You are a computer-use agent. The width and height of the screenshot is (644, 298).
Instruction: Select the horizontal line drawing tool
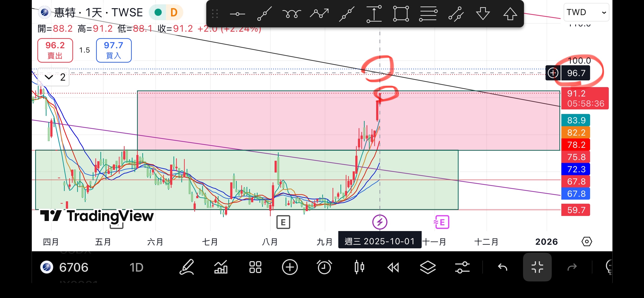click(x=237, y=14)
